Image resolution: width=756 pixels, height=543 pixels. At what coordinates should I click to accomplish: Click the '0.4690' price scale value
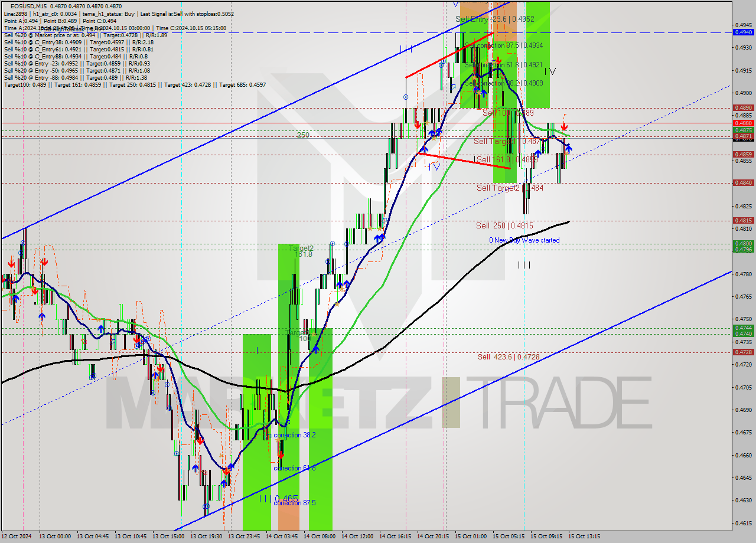[743, 410]
